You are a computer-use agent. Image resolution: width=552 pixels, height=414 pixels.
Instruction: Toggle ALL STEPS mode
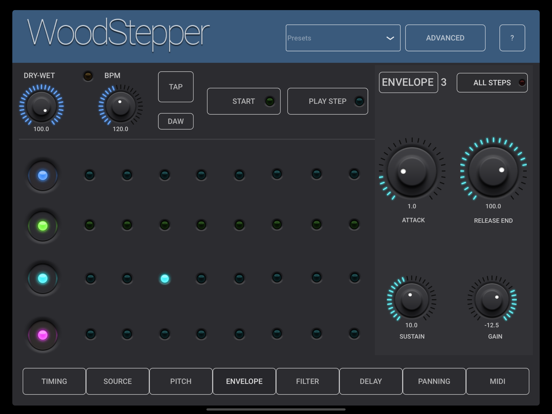(x=492, y=83)
